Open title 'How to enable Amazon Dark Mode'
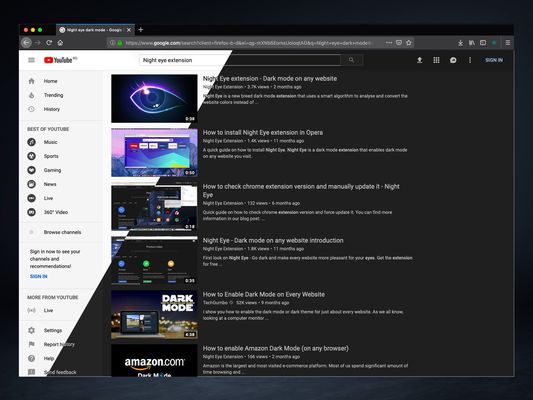 (x=276, y=348)
